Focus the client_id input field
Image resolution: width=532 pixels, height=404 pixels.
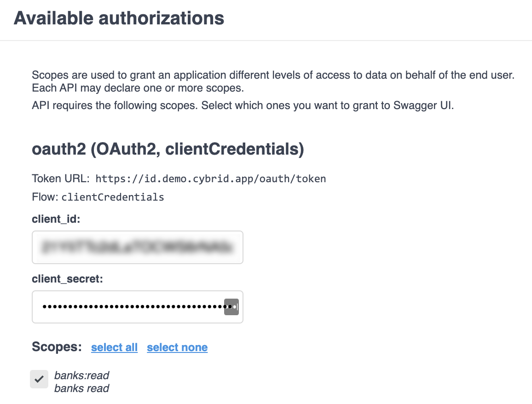pos(137,248)
